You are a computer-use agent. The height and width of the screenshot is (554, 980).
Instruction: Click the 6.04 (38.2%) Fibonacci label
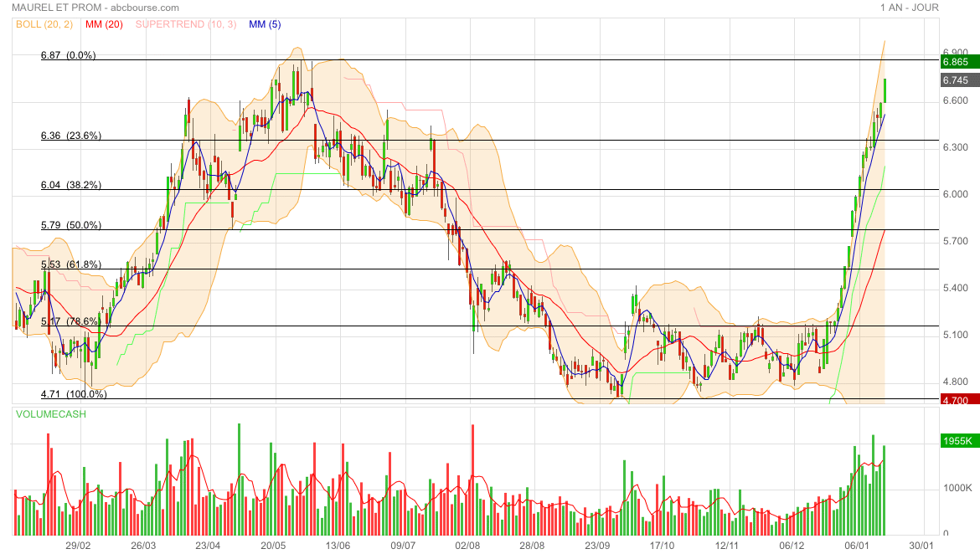(x=71, y=185)
